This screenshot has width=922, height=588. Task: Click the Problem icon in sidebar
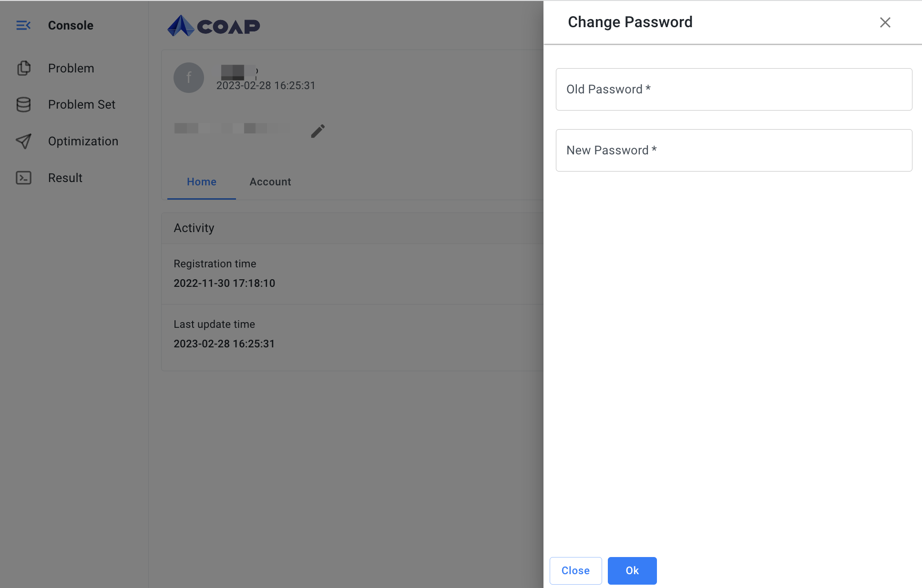(x=23, y=67)
